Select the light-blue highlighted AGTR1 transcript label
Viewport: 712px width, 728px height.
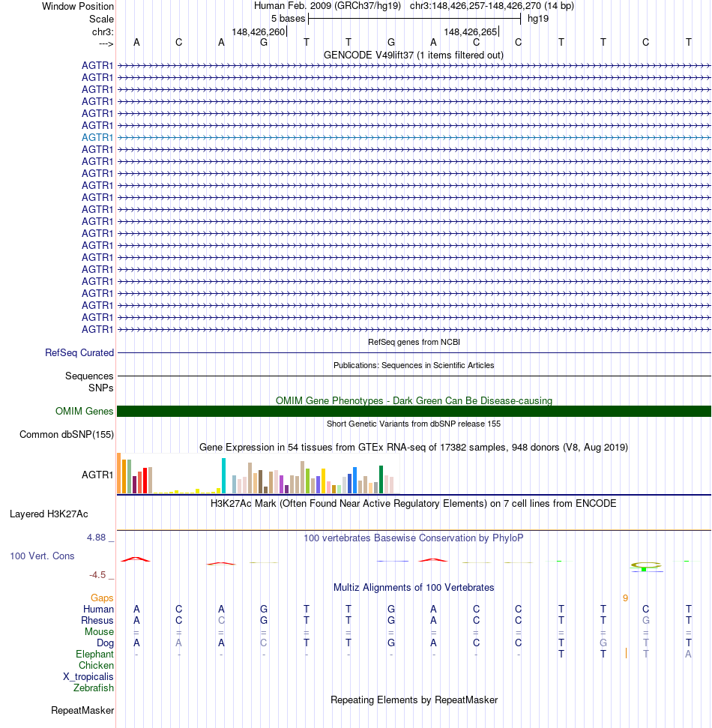click(x=97, y=137)
